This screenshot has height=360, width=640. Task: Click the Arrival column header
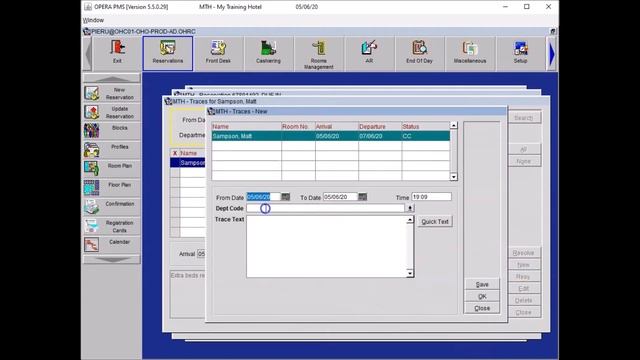coord(337,127)
